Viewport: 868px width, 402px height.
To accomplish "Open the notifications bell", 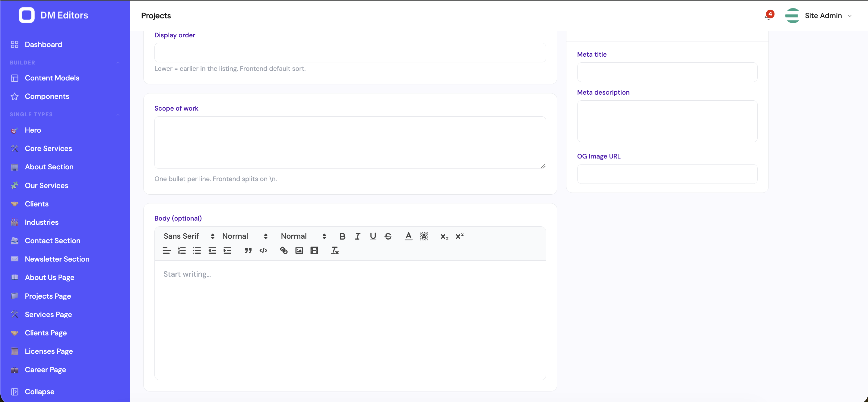I will pyautogui.click(x=768, y=15).
